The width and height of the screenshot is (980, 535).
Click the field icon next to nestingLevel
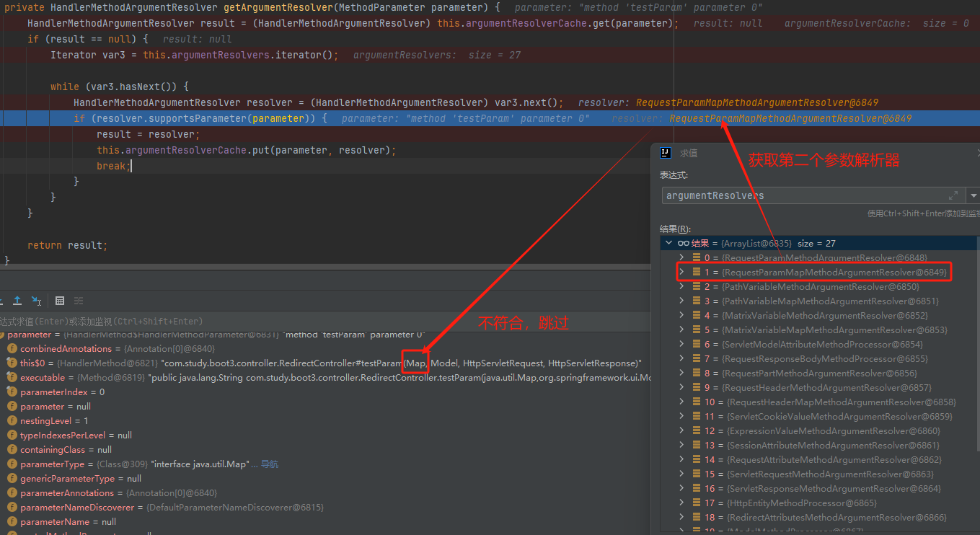click(12, 421)
